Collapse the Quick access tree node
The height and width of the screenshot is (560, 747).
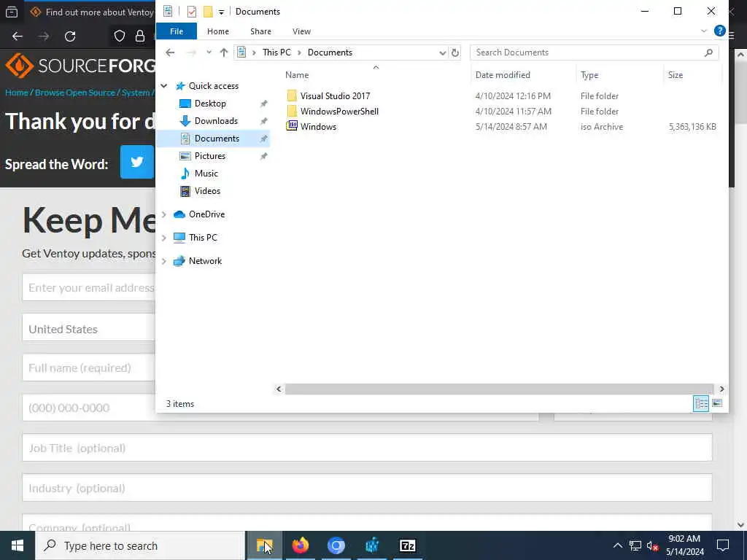pos(164,86)
